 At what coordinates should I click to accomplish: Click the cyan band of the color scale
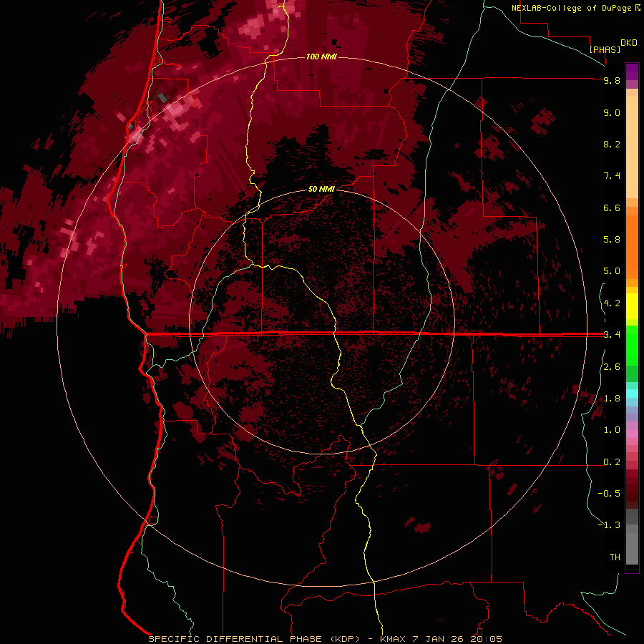click(632, 394)
